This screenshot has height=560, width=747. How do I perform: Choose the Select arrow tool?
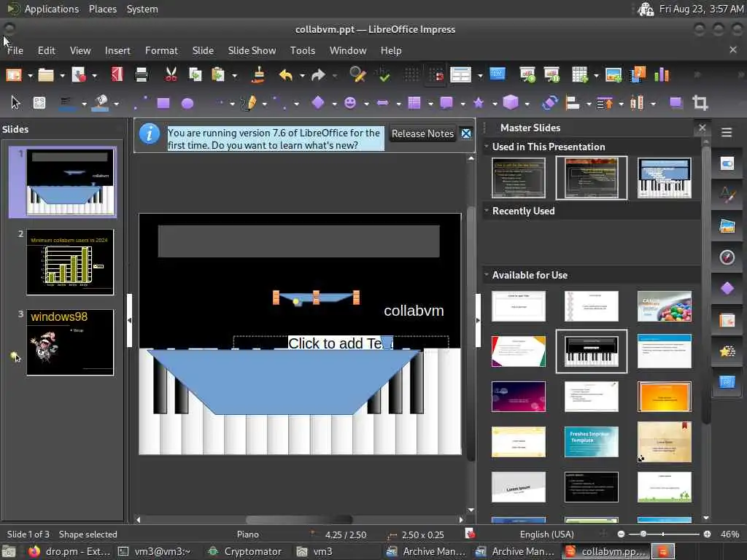(16, 102)
